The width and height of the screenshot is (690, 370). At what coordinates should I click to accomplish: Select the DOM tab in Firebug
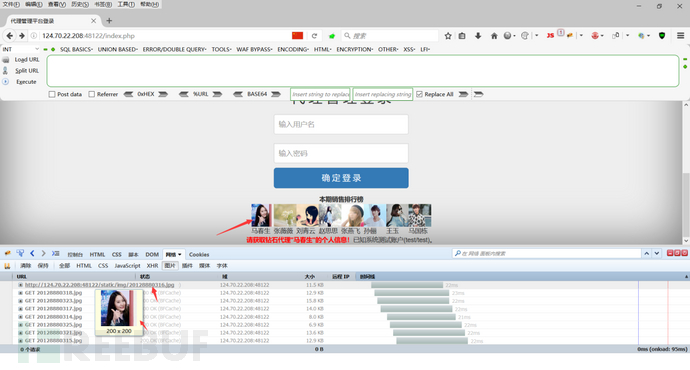(x=152, y=254)
